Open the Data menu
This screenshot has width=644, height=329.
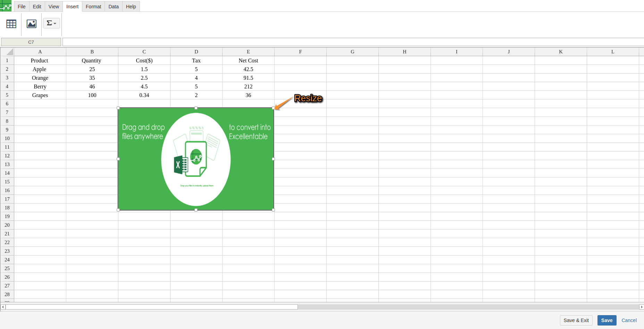pyautogui.click(x=114, y=7)
